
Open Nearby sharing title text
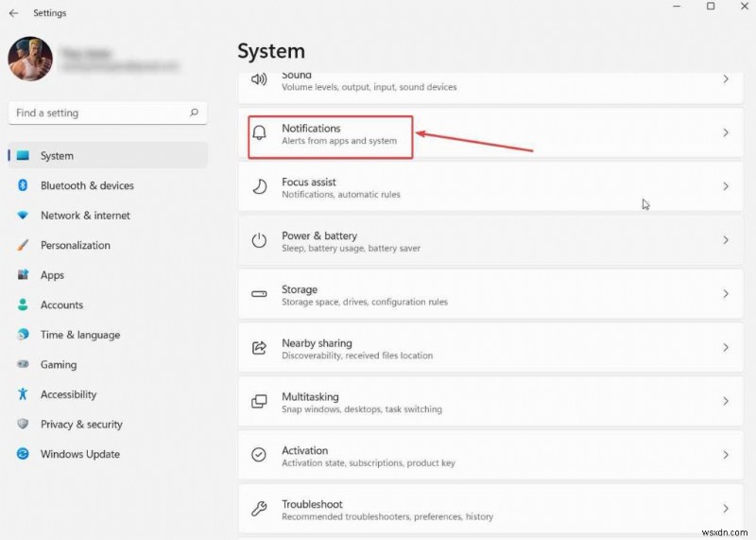click(x=317, y=343)
